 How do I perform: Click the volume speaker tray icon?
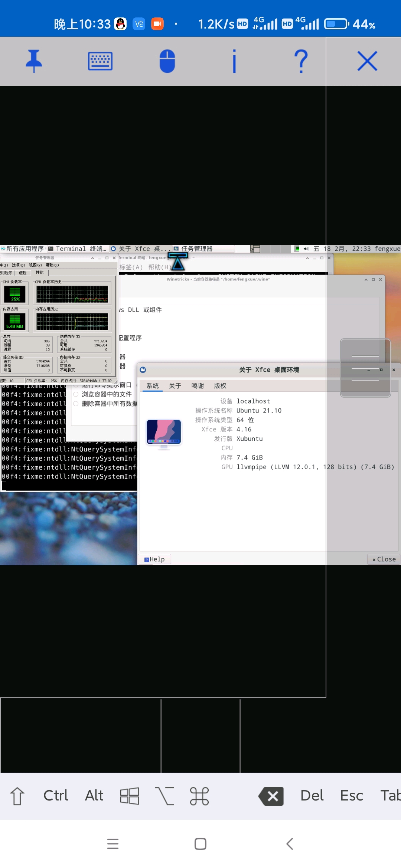tap(306, 249)
